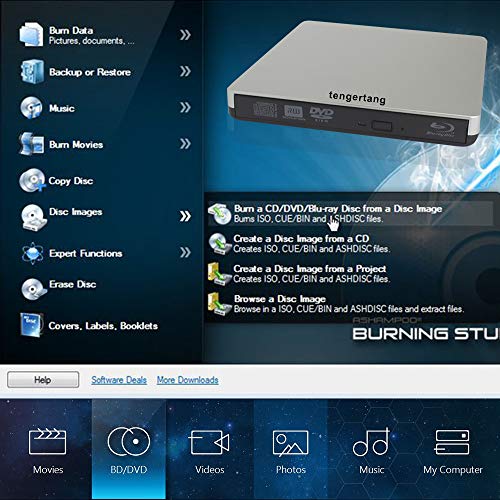
Task: Switch to the Movies label tab
Action: click(x=48, y=470)
